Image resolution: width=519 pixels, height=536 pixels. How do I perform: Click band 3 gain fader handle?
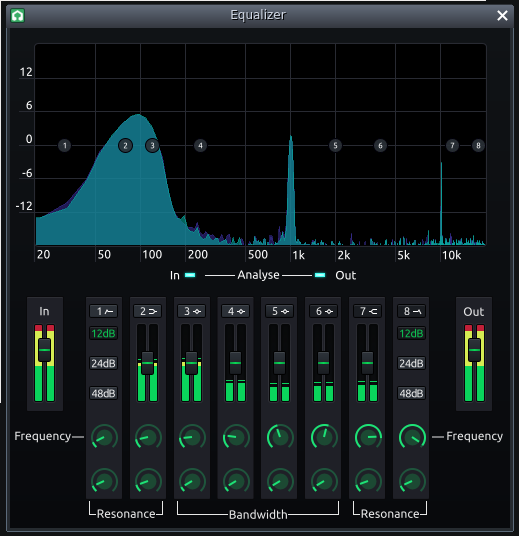[x=191, y=363]
